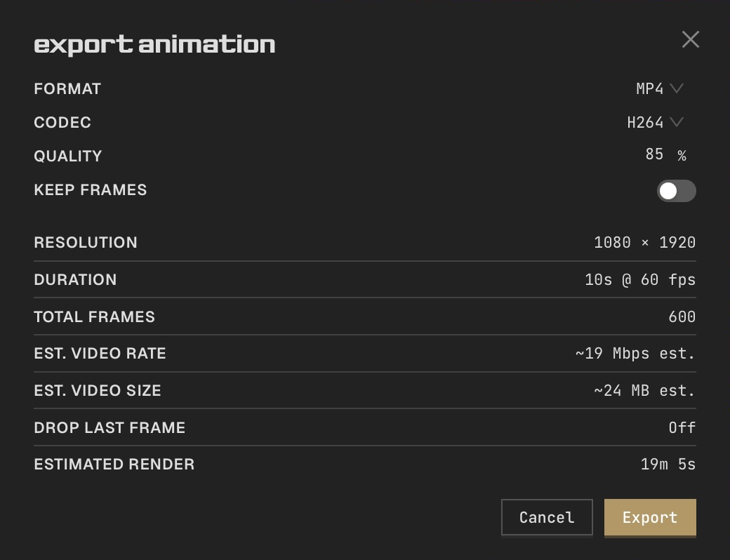Click the resolution value 1080 × 1920

tap(645, 243)
